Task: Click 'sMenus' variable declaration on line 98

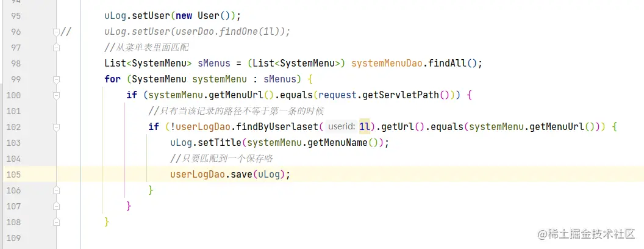Action: click(214, 63)
